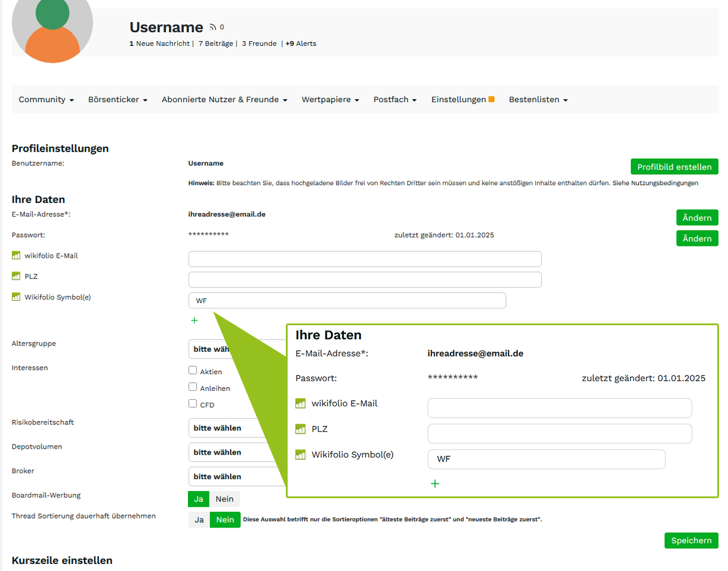Check the Aktien interest checkbox

tap(193, 371)
